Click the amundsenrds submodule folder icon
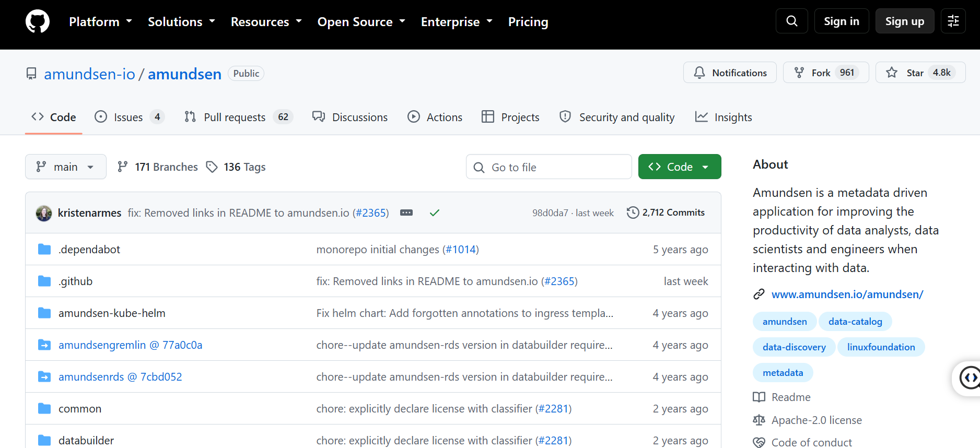980x448 pixels. [x=44, y=377]
